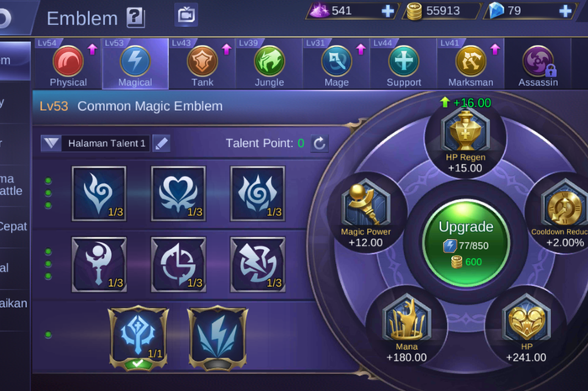The width and height of the screenshot is (588, 391).
Task: Select the swirl talent icon
Action: click(258, 193)
